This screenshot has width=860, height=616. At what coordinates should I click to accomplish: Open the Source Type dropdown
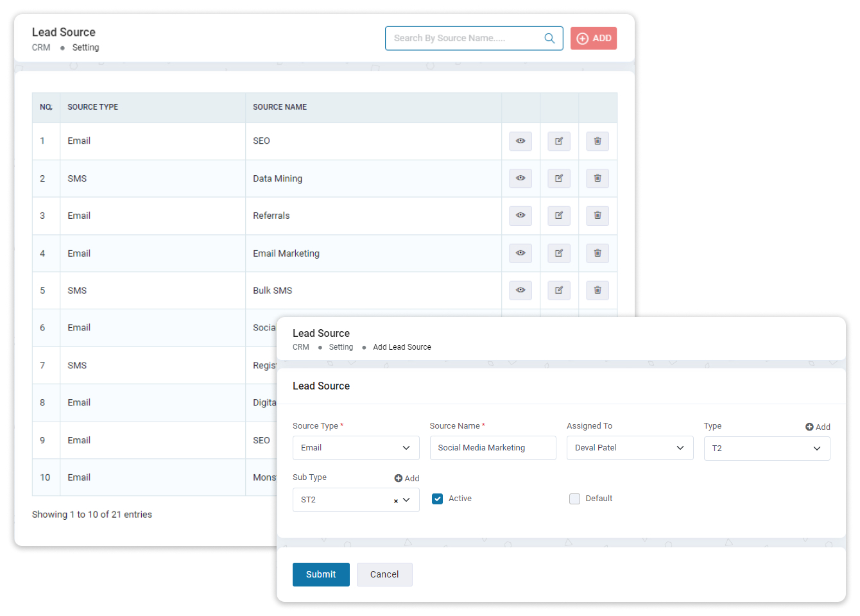coord(356,448)
